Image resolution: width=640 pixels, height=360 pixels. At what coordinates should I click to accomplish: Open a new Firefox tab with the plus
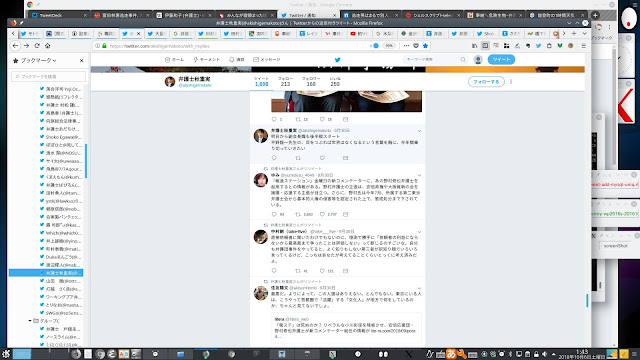tap(574, 33)
